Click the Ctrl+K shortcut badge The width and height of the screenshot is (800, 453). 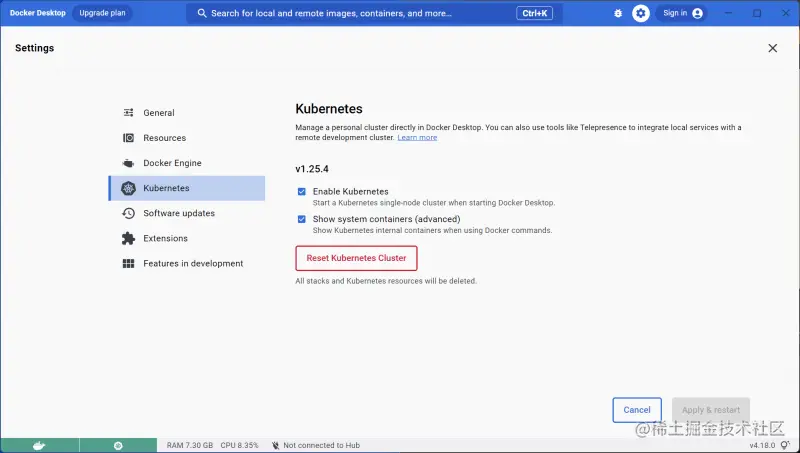point(534,13)
